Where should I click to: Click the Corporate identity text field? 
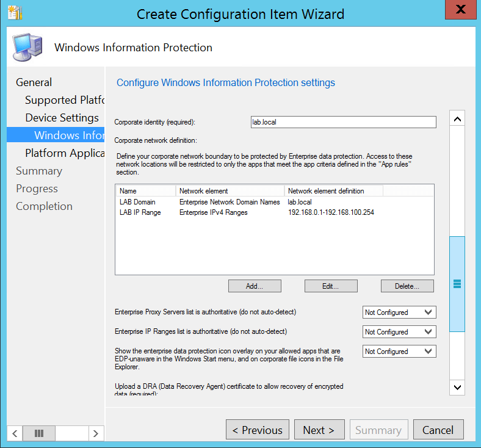tap(343, 122)
